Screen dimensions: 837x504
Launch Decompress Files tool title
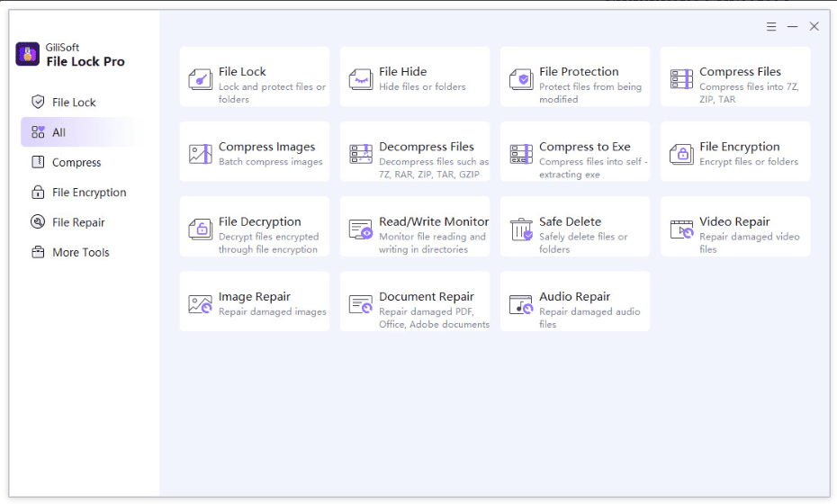427,147
